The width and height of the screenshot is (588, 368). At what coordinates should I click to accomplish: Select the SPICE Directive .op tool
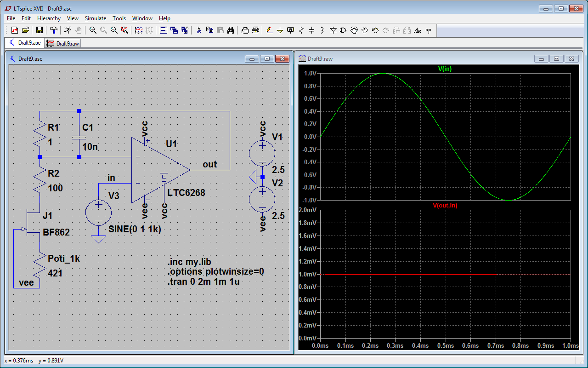428,30
